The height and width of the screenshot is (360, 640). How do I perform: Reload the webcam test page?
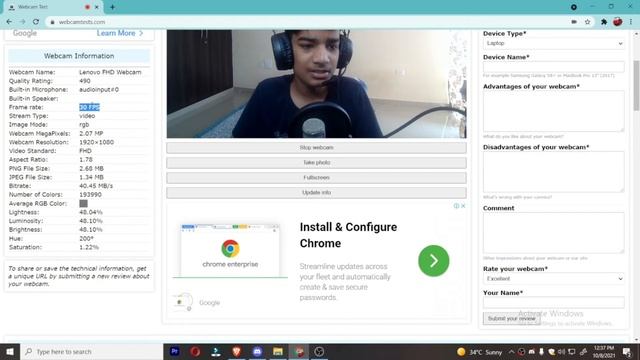[36, 22]
